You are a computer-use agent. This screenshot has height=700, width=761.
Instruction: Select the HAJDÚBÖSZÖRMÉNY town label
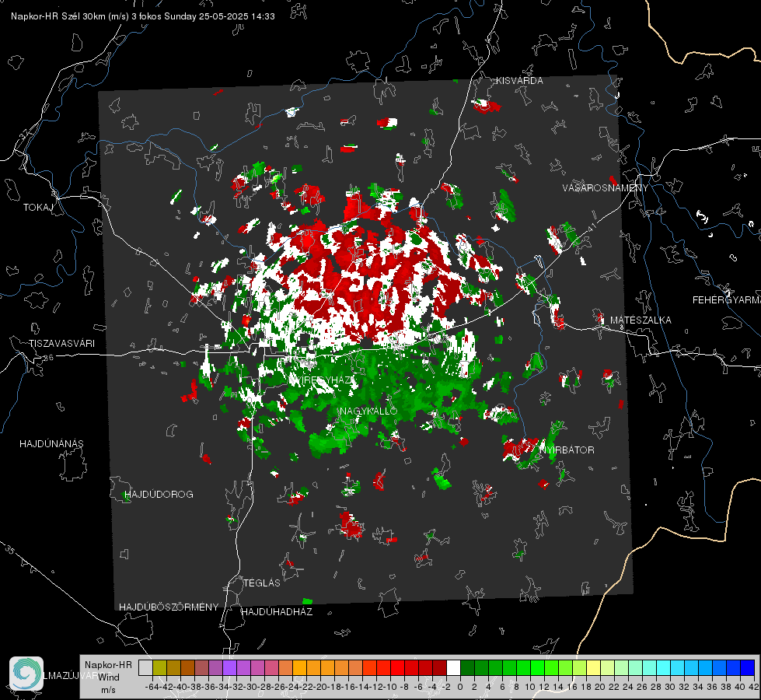169,607
